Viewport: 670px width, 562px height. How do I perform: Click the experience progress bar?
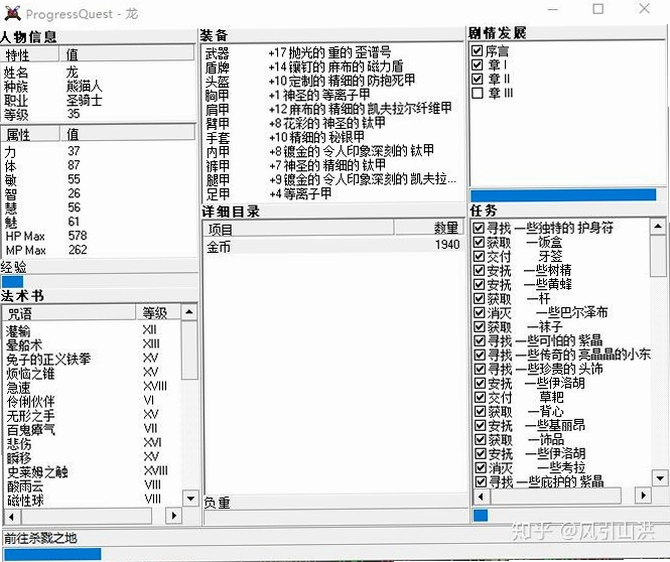click(99, 282)
